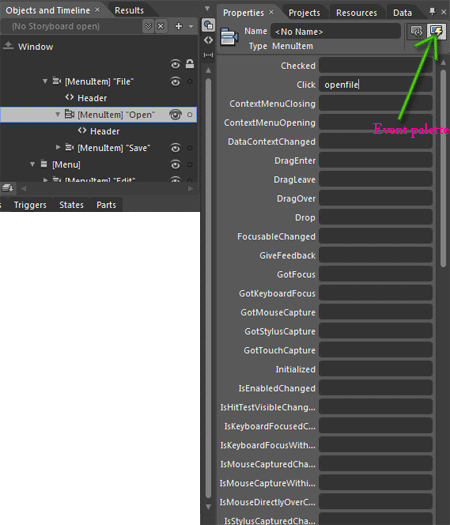Screen dimensions: 450x525
Task: Collapse the [Menu] tree node
Action: point(32,164)
